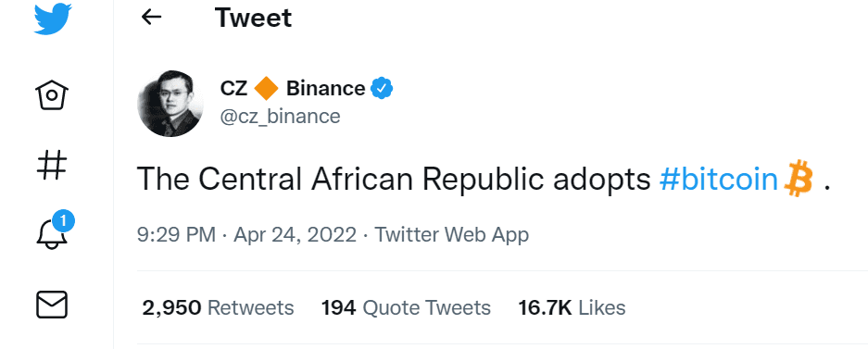Viewport: 868px width, 349px height.
Task: Go back using the left arrow
Action: point(151,18)
